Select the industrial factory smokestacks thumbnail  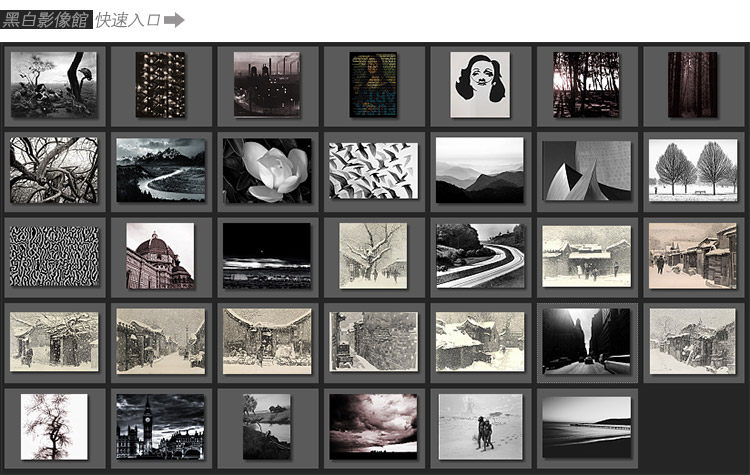click(266, 85)
